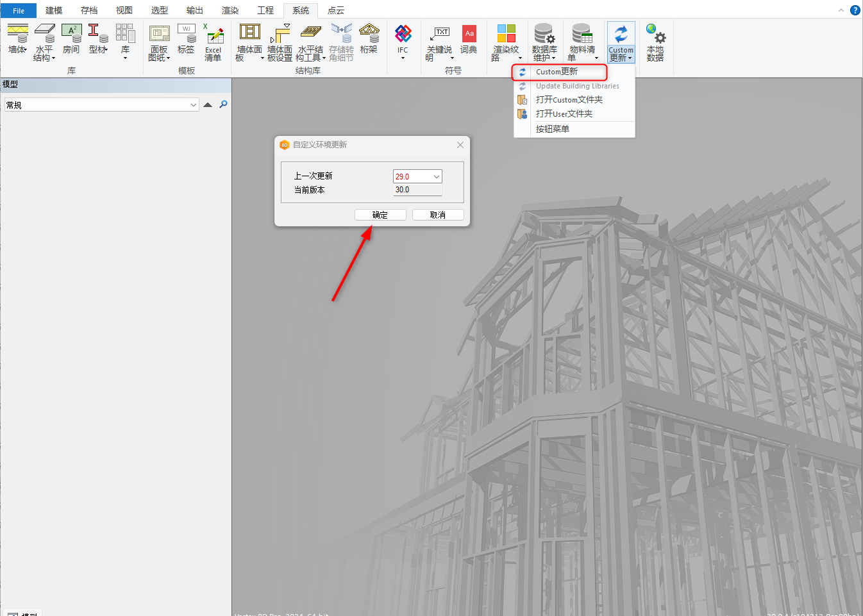Choose 打开Custom文件夹 menu item

tap(574, 100)
